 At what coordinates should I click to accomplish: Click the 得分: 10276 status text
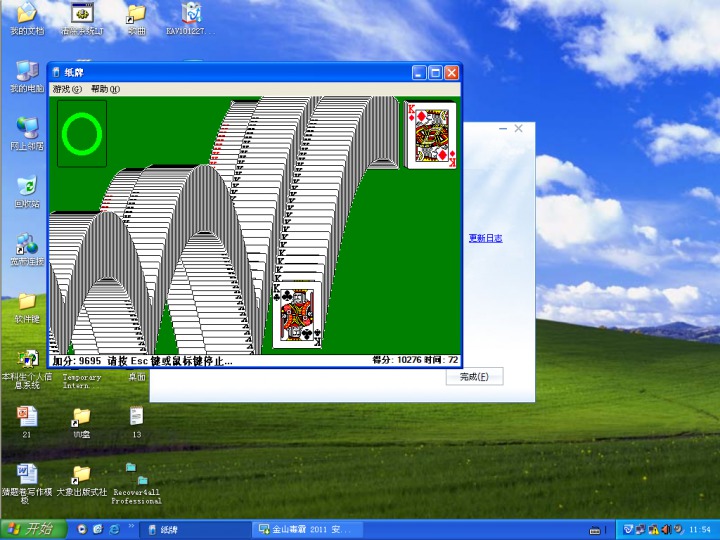coord(397,360)
